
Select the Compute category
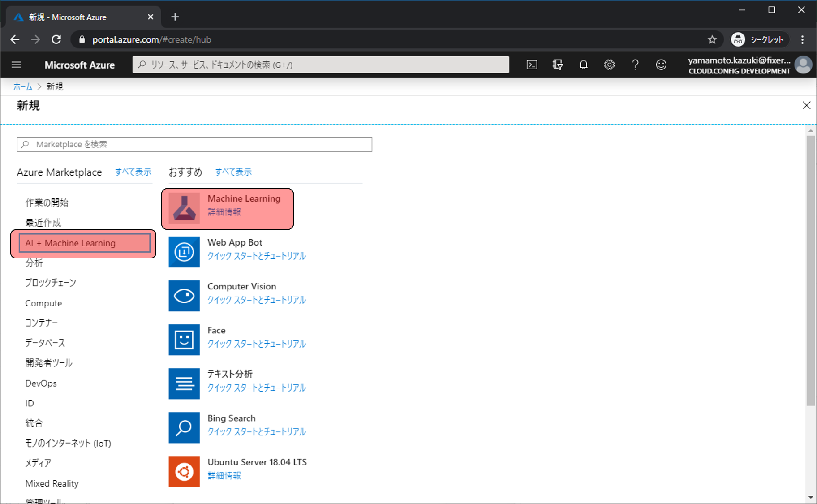click(43, 303)
